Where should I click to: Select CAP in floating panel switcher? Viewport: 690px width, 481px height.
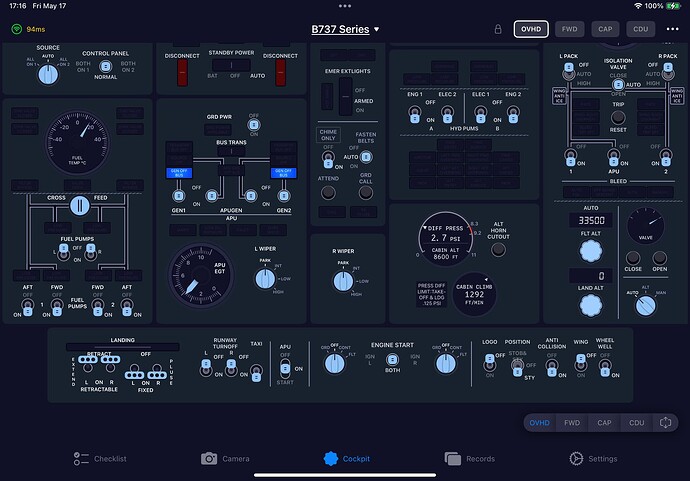604,423
